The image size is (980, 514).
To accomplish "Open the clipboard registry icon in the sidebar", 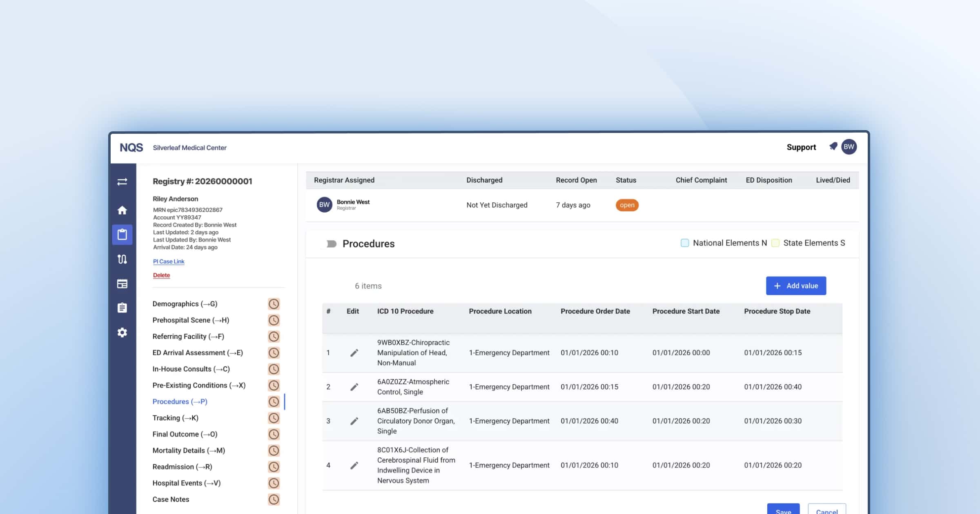I will tap(122, 235).
